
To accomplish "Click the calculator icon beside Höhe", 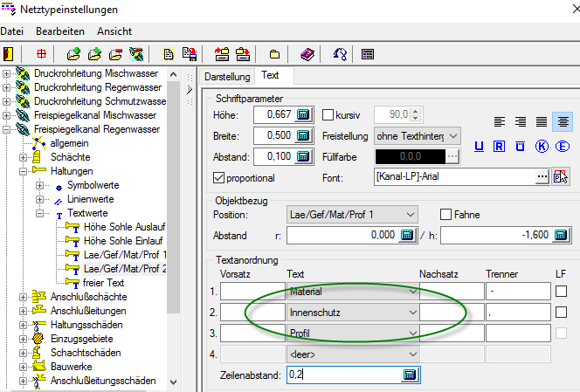I will pyautogui.click(x=302, y=114).
